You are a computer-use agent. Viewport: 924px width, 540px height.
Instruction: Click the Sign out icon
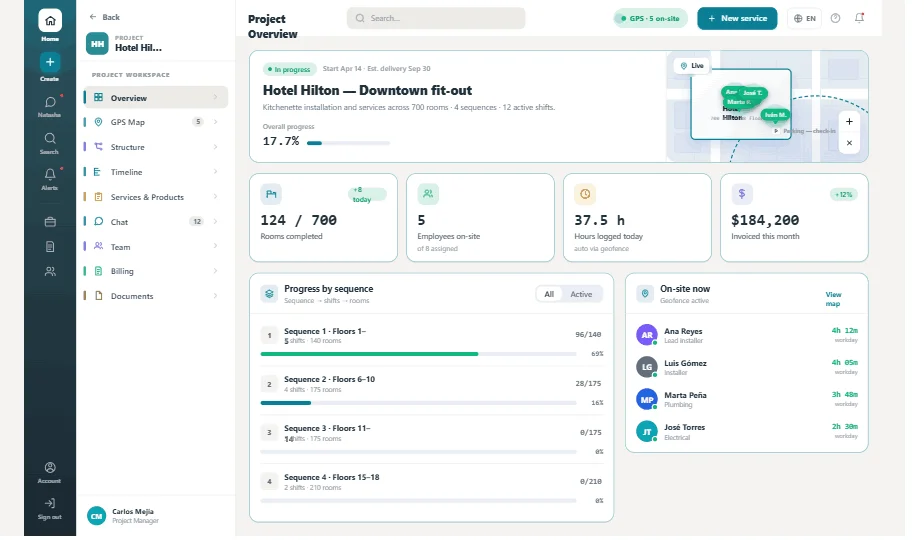click(x=50, y=504)
